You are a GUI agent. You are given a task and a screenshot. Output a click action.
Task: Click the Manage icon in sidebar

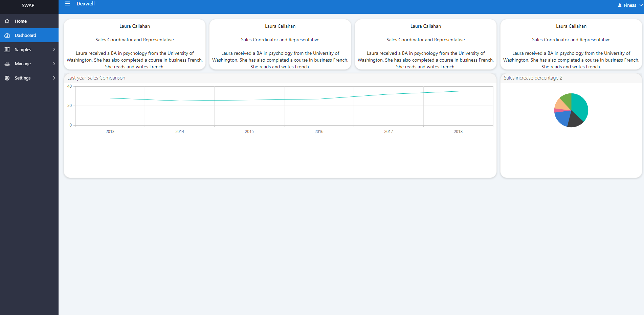tap(7, 64)
